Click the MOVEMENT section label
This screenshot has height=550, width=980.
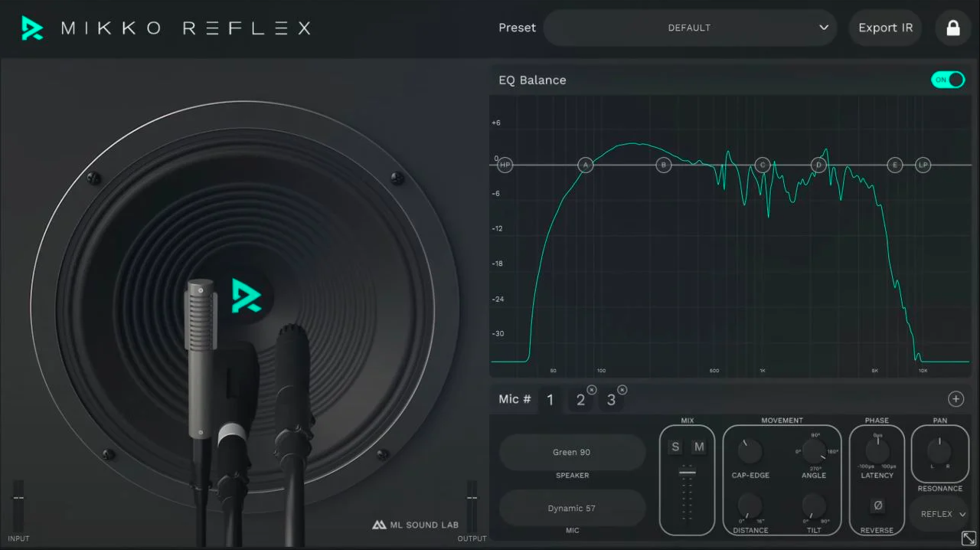pos(782,421)
